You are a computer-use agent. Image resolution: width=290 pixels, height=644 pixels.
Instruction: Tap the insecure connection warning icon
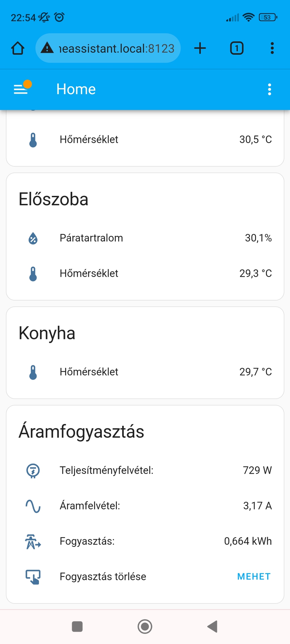point(47,48)
